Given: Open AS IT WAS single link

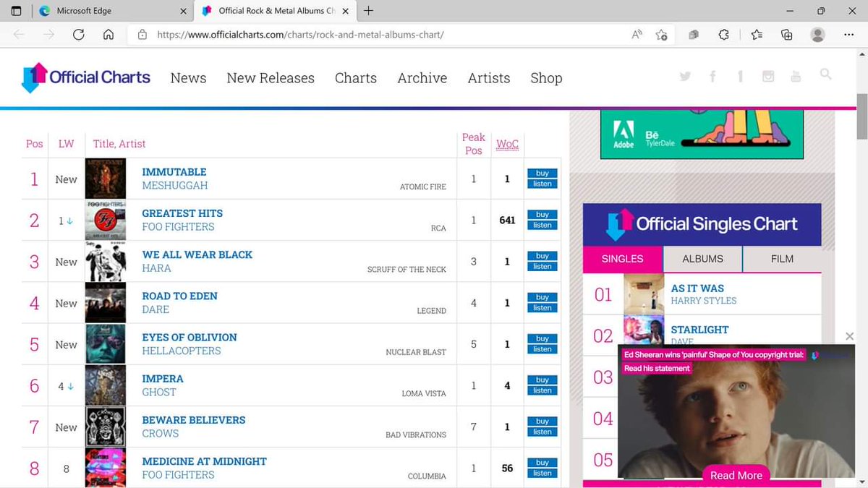Looking at the screenshot, I should (x=697, y=288).
